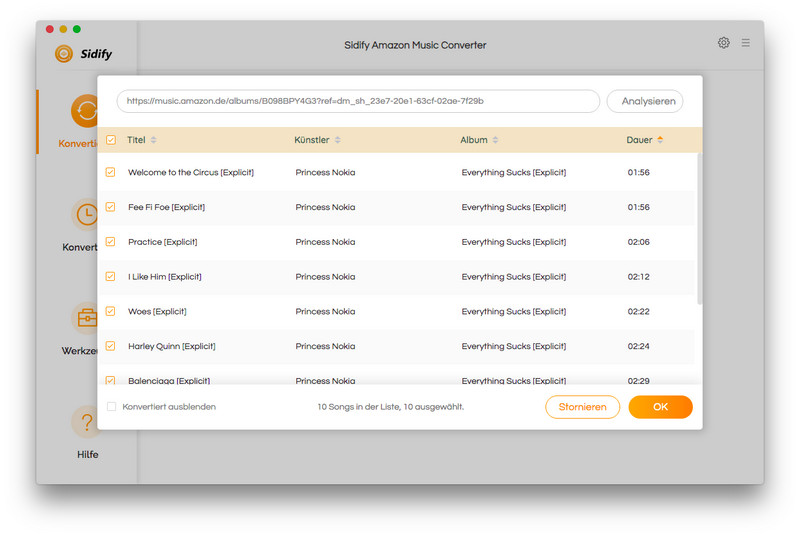
Task: Open the hamburger menu icon
Action: pyautogui.click(x=745, y=43)
